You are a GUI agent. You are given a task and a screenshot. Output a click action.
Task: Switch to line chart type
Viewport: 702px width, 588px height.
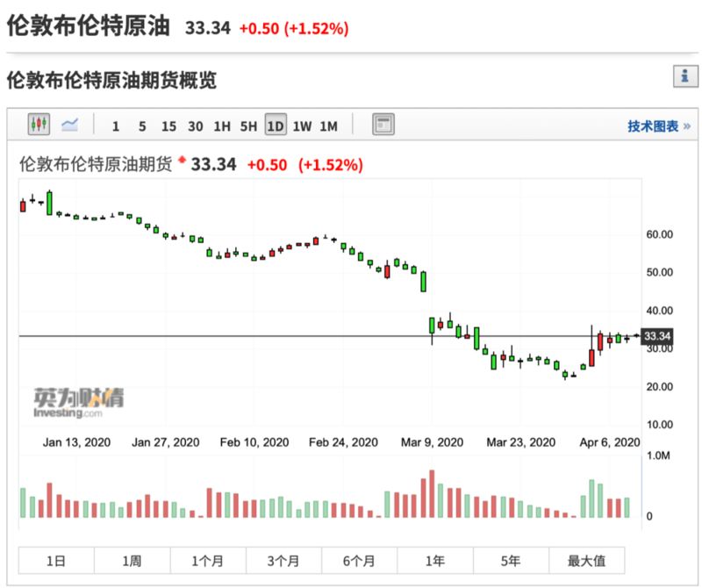point(70,125)
